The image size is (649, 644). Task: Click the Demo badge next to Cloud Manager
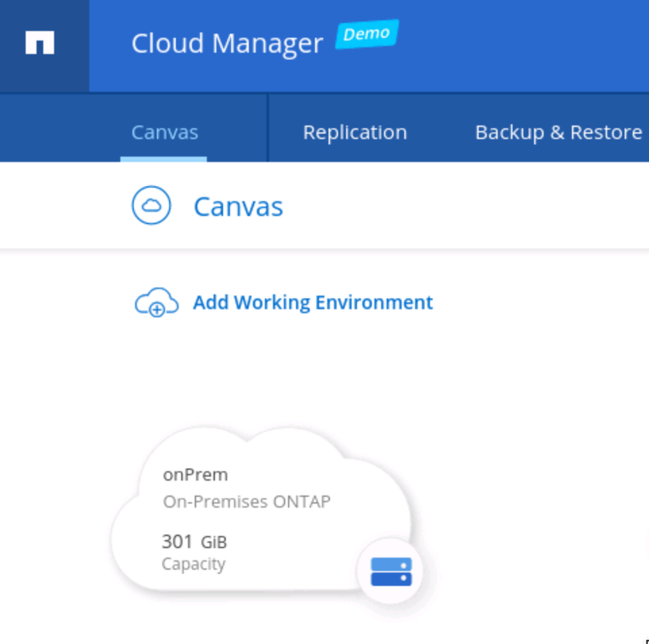tap(367, 34)
